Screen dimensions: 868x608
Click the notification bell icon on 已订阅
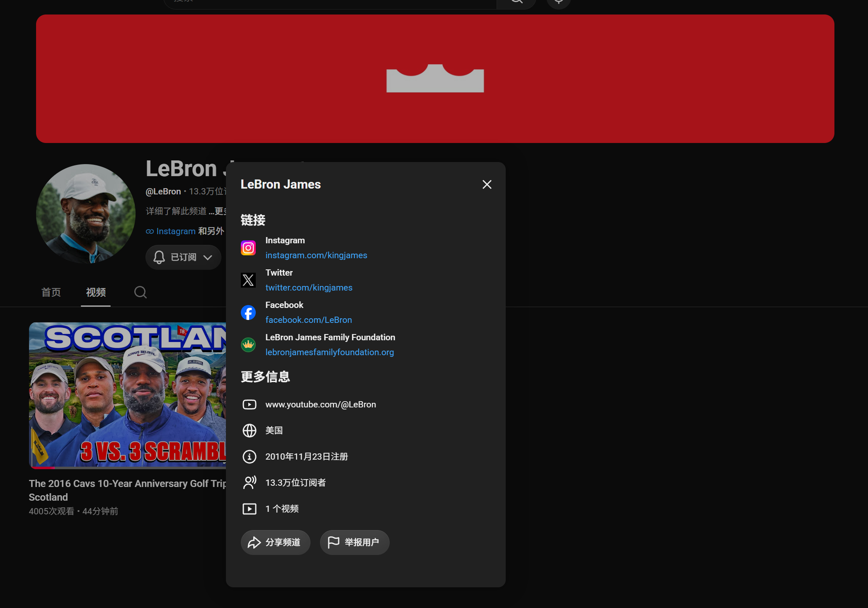(159, 257)
